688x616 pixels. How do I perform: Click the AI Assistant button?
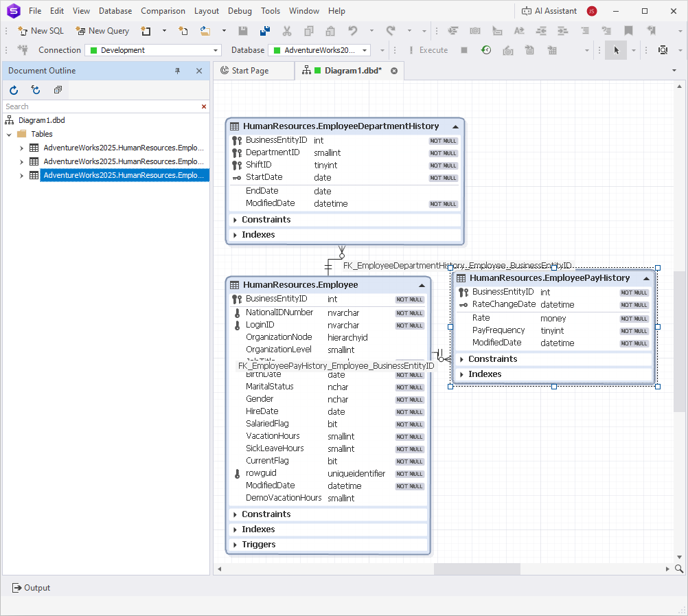[549, 11]
